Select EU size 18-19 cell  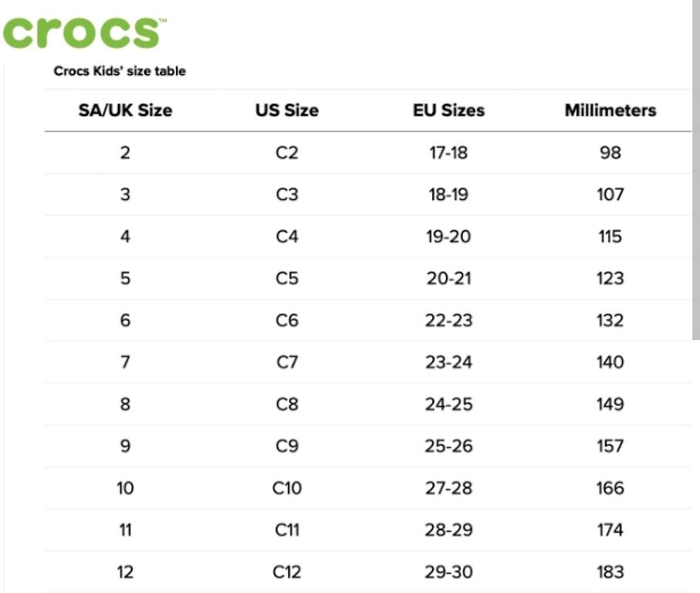pos(448,195)
